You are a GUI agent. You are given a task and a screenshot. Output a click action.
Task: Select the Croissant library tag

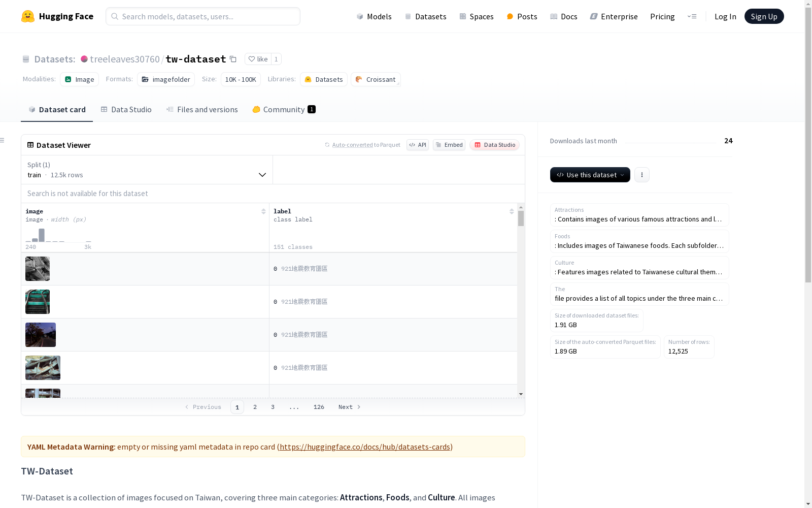(x=376, y=79)
